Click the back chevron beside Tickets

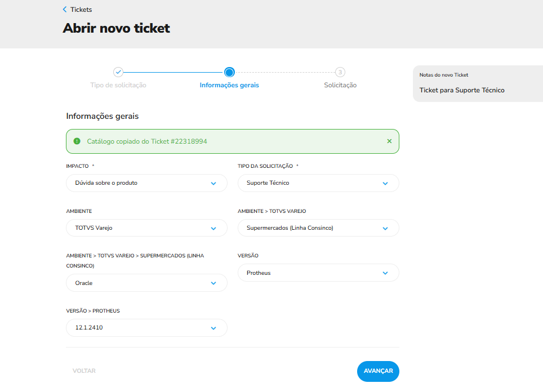63,9
